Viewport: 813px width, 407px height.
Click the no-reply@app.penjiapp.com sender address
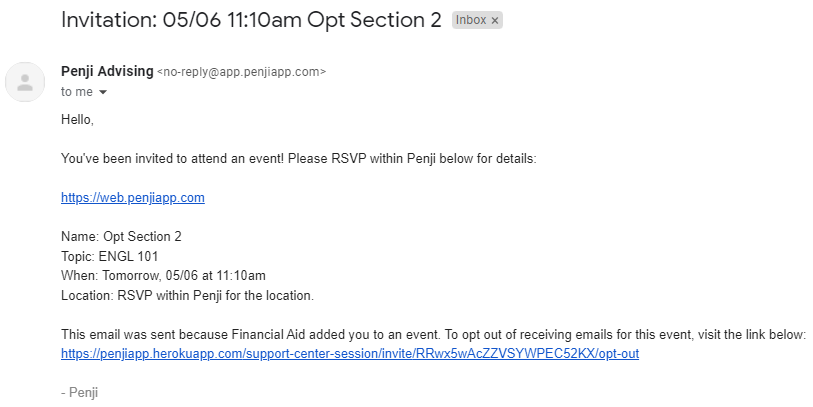pos(242,72)
